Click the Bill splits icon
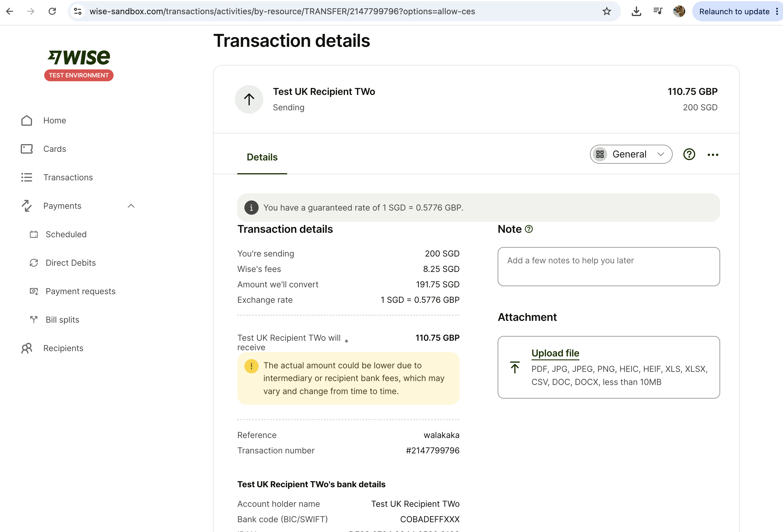Image resolution: width=783 pixels, height=532 pixels. point(34,320)
